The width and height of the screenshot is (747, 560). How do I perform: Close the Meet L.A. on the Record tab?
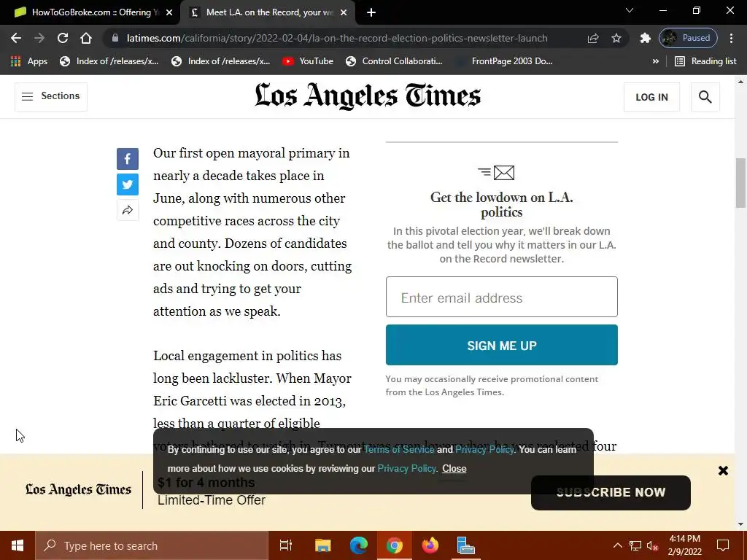(344, 12)
